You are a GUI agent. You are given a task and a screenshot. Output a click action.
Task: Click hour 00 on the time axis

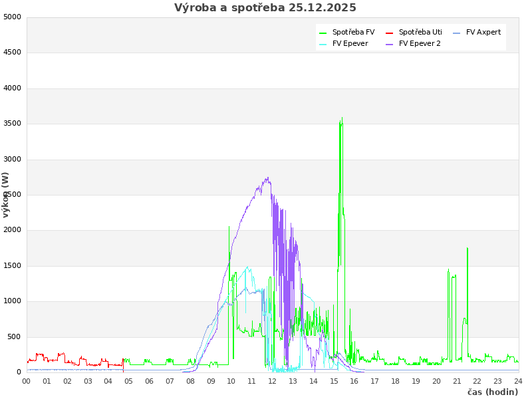27,381
